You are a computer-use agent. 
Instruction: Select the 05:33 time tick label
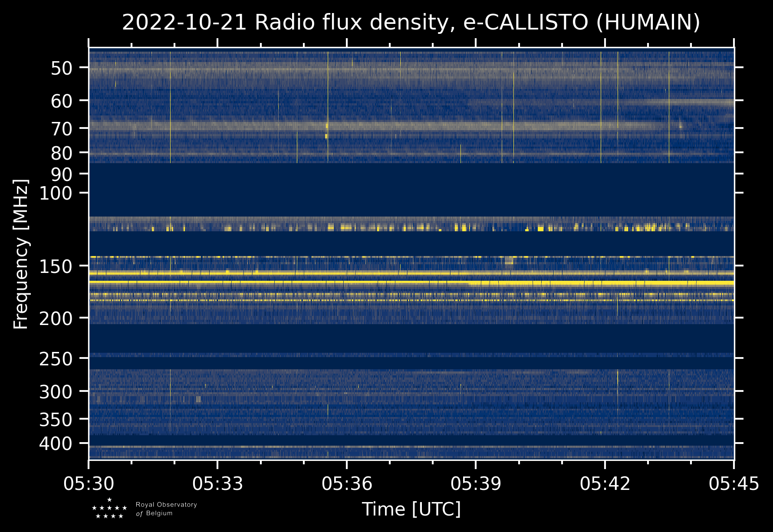pyautogui.click(x=217, y=483)
